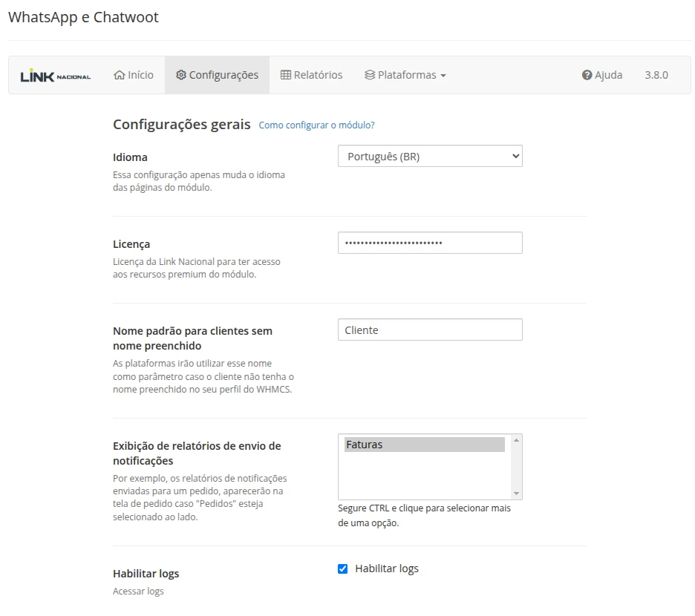The width and height of the screenshot is (695, 616).
Task: Open the Como configurar o módulo link
Action: [316, 125]
